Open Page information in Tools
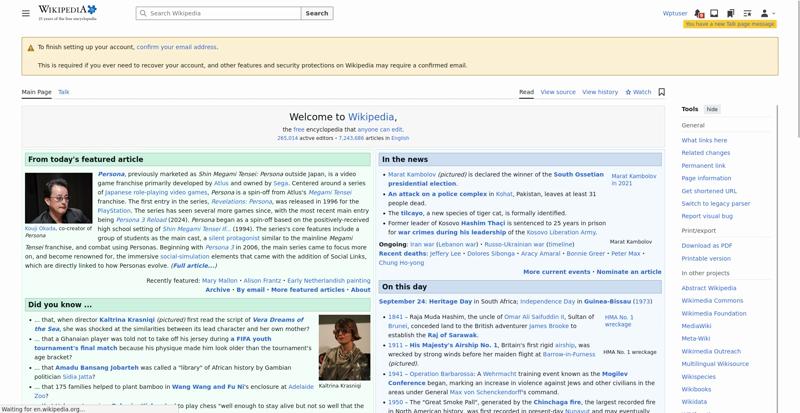800x413 pixels. point(706,178)
